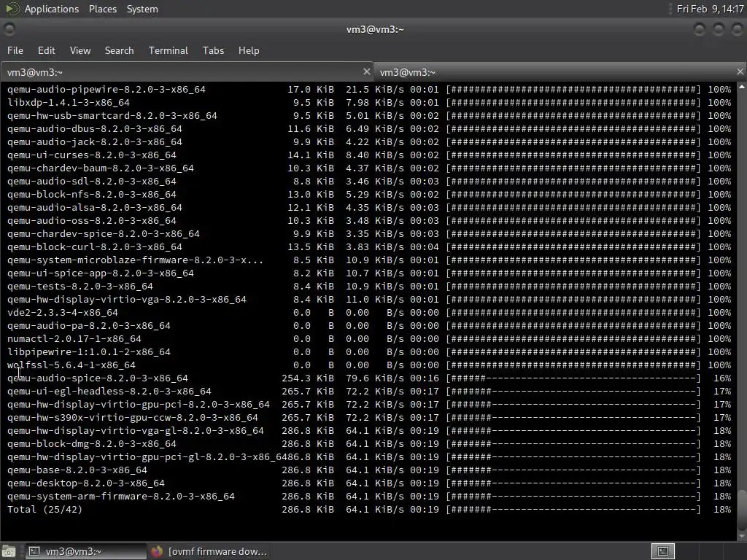Click the qemu-audio-pa package name

(x=88, y=326)
